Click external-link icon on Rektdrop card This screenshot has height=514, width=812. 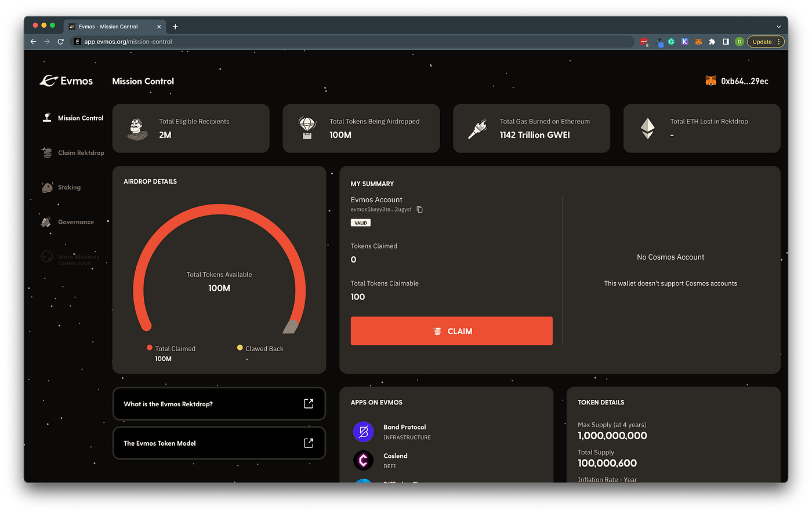tap(309, 403)
